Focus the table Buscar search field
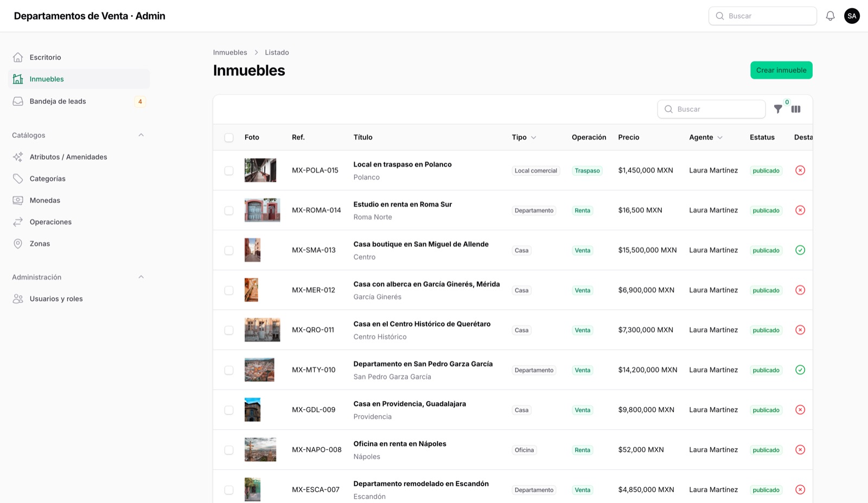 click(x=711, y=109)
